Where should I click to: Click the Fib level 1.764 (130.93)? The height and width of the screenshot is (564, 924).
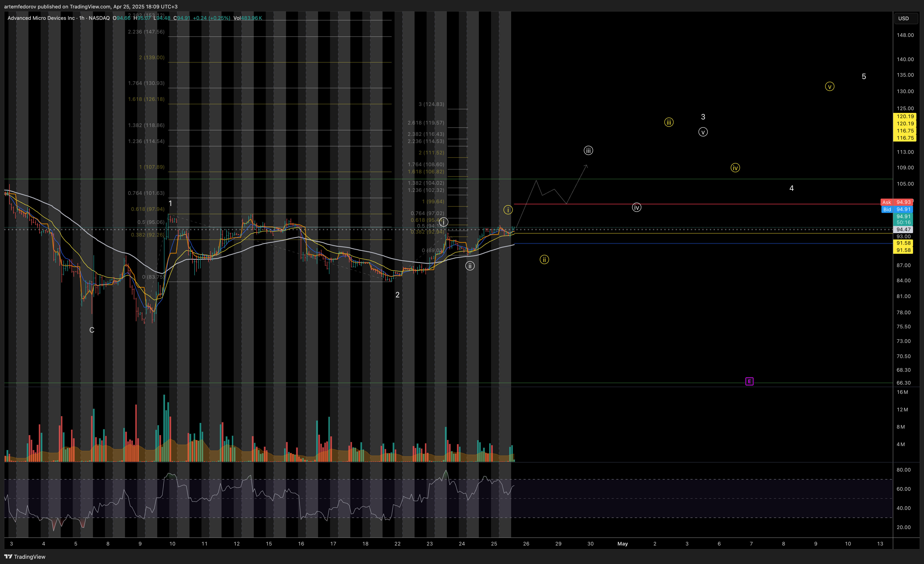[146, 83]
